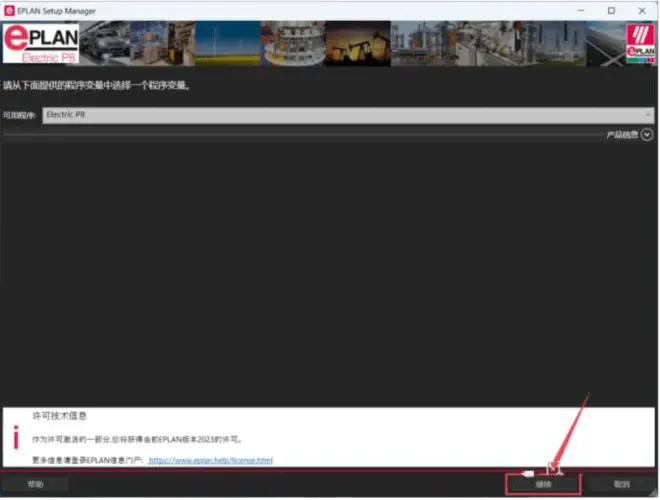Click the Cancel (取消) button
660x500 pixels.
point(621,484)
